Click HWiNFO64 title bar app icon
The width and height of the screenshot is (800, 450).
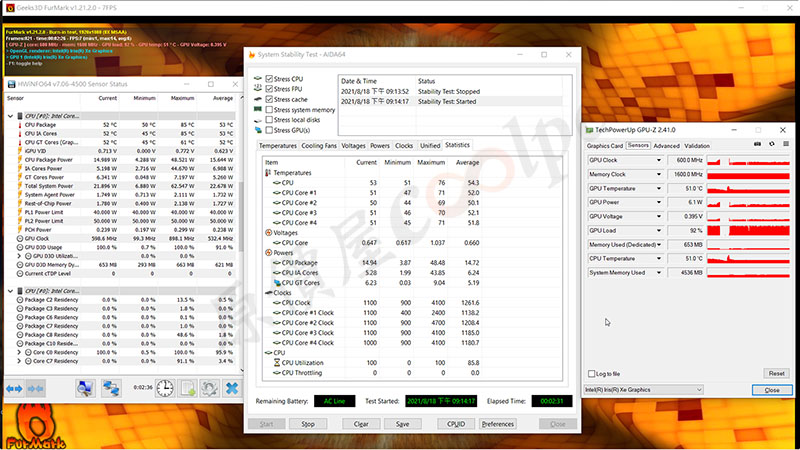[11, 84]
